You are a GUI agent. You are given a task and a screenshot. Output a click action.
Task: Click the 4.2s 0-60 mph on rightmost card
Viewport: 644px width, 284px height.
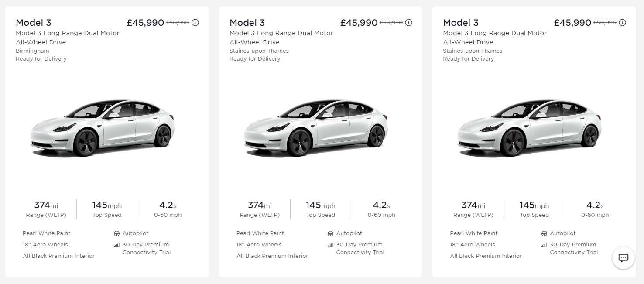[x=595, y=209]
